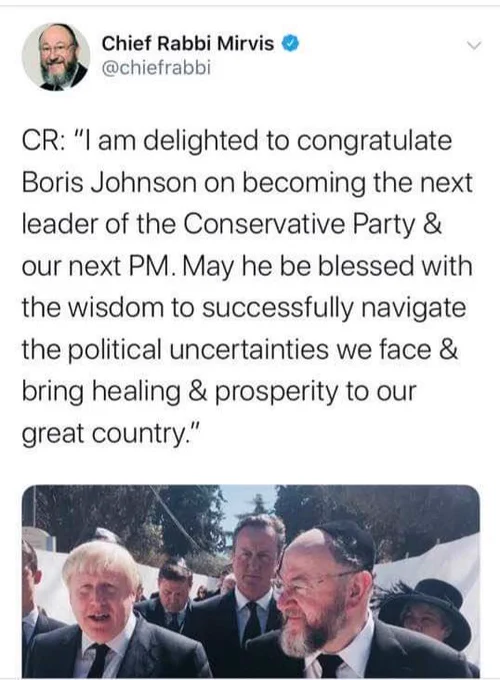Click the blue verified badge
This screenshot has height=680, width=500.
[291, 44]
